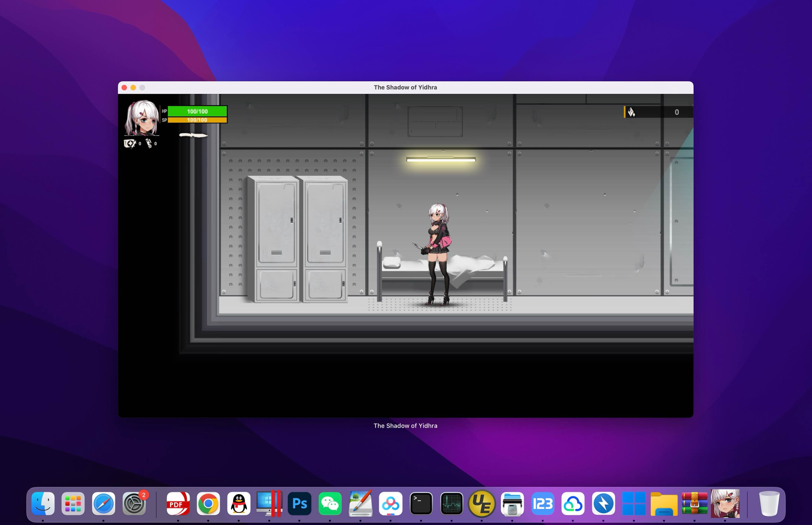Click the left locker's lower compartment
The image size is (812, 525).
pos(277,284)
